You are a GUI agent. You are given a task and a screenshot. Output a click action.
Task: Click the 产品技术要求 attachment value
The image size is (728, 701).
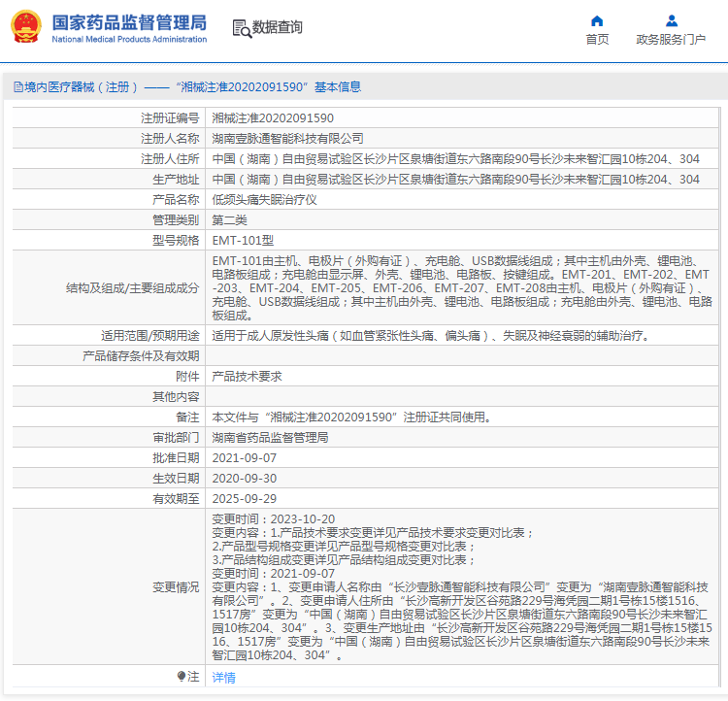click(x=247, y=377)
